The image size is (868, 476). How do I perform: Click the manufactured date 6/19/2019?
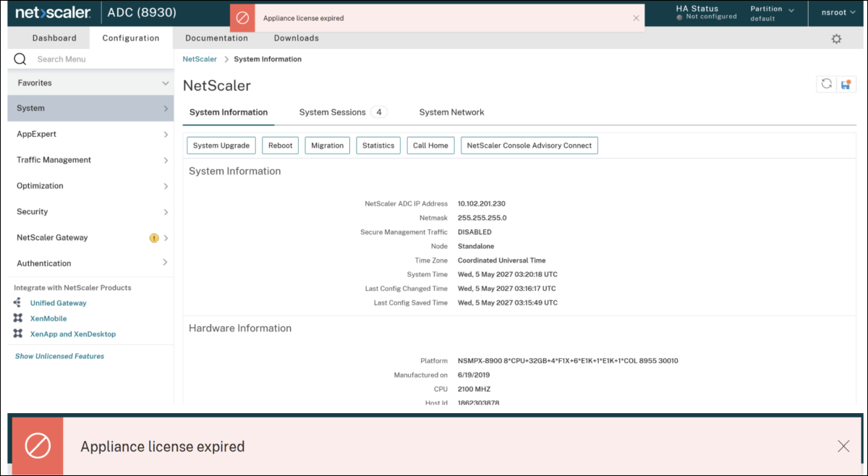tap(474, 375)
